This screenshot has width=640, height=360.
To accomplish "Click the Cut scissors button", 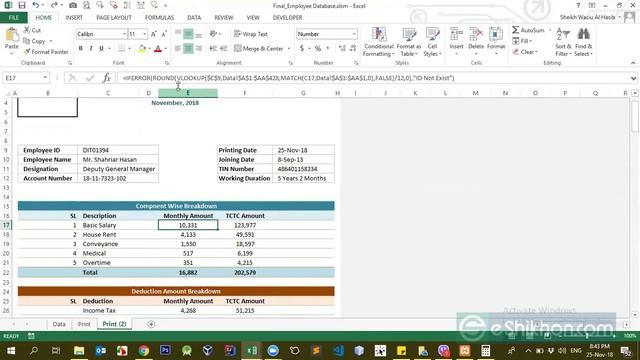I will pyautogui.click(x=32, y=30).
